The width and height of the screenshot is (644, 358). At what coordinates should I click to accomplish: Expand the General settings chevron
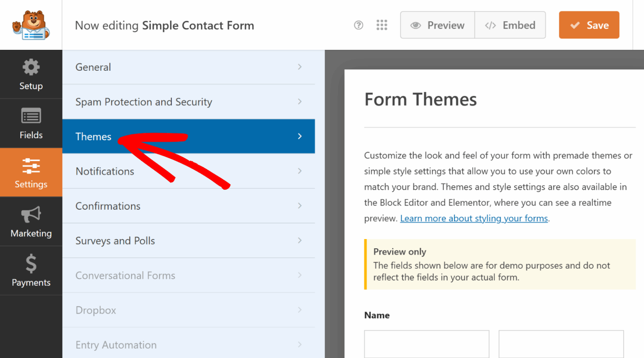click(x=299, y=67)
